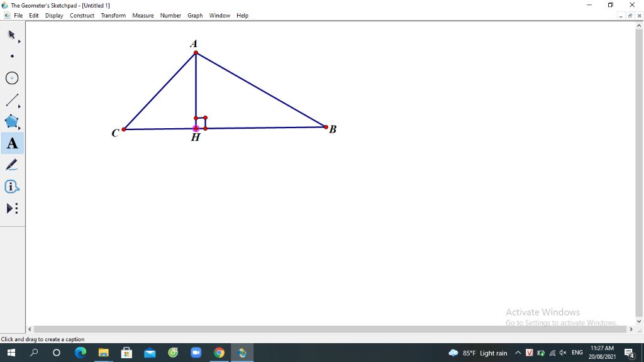The height and width of the screenshot is (362, 644).
Task: Click vertex point B of the triangle
Action: 326,127
